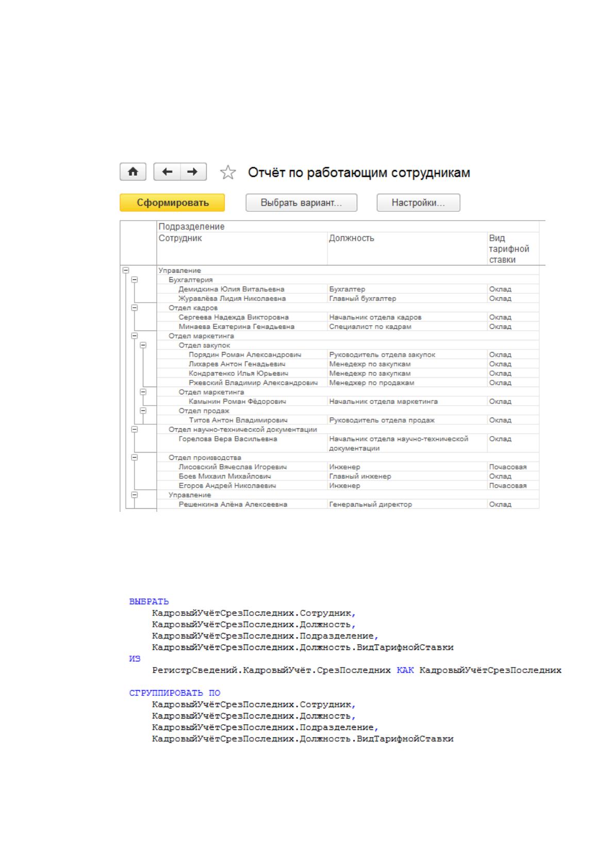
Task: Collapse the Отдел закупок subgroup
Action: [144, 345]
